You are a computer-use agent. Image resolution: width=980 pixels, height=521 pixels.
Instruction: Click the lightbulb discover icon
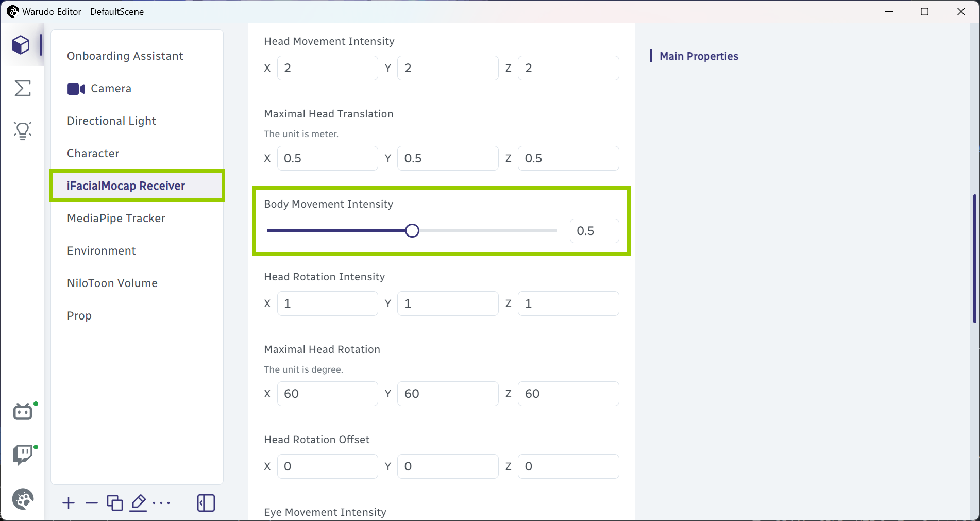click(23, 131)
